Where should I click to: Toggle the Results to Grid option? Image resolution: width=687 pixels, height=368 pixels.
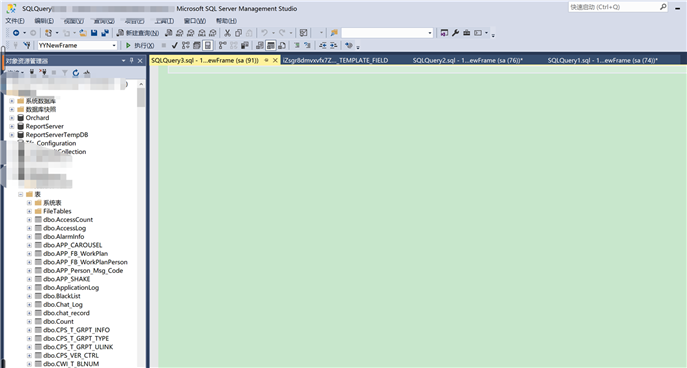coord(271,45)
